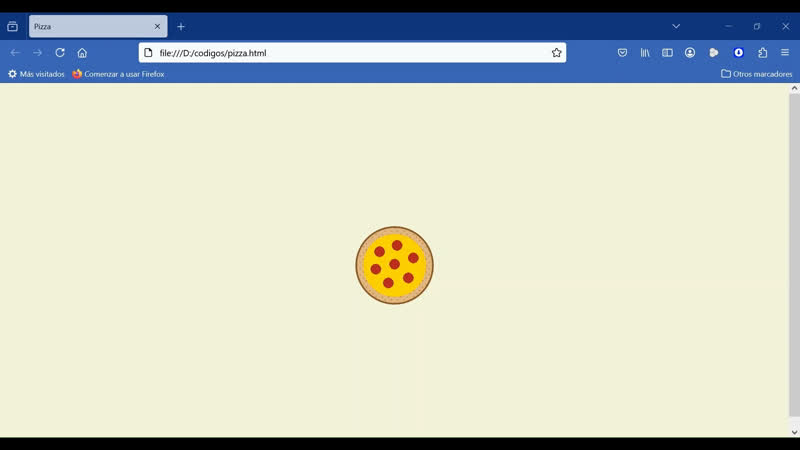Click the scrollbar up arrow

click(x=794, y=88)
